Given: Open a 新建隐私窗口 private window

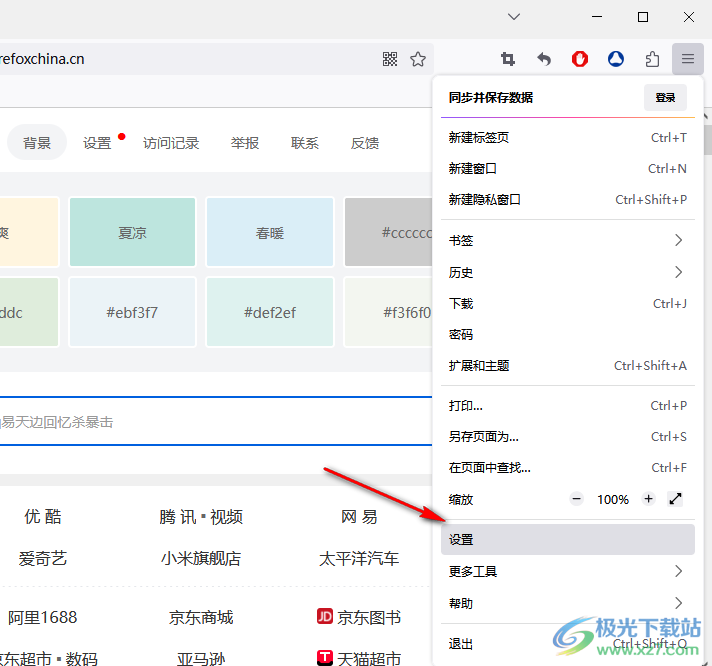Looking at the screenshot, I should point(568,199).
